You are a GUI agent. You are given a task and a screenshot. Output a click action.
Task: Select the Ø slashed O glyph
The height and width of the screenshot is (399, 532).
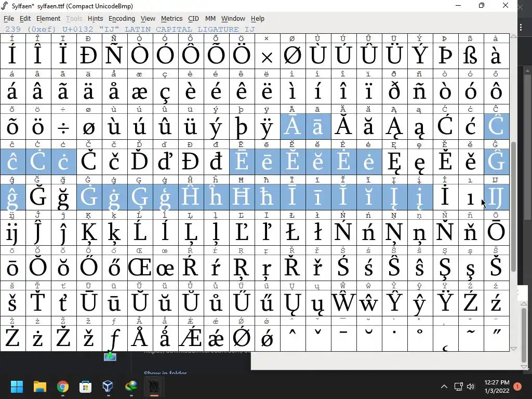pos(293,55)
